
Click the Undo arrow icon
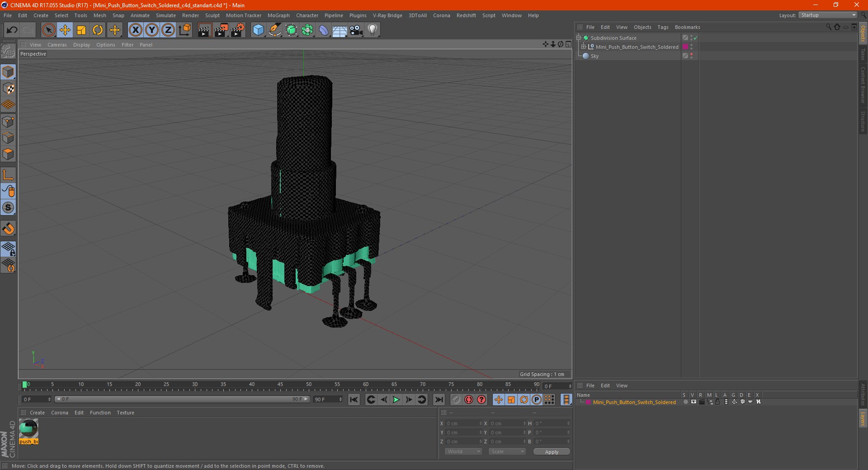coord(12,30)
